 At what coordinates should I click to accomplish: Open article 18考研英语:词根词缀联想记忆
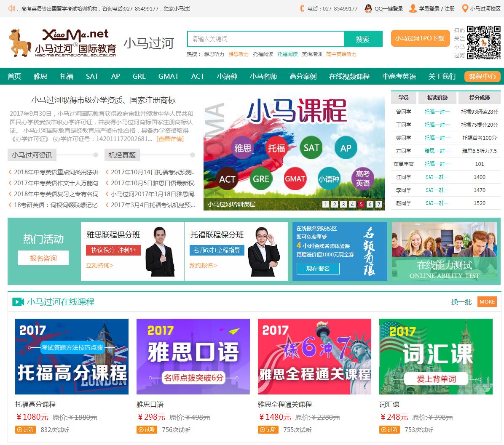click(56, 205)
